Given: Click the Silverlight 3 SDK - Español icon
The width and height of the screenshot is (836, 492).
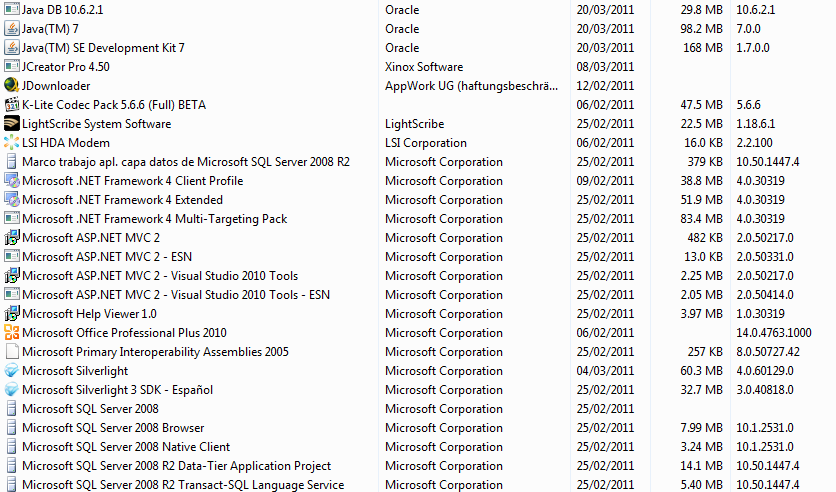Looking at the screenshot, I should pos(11,390).
